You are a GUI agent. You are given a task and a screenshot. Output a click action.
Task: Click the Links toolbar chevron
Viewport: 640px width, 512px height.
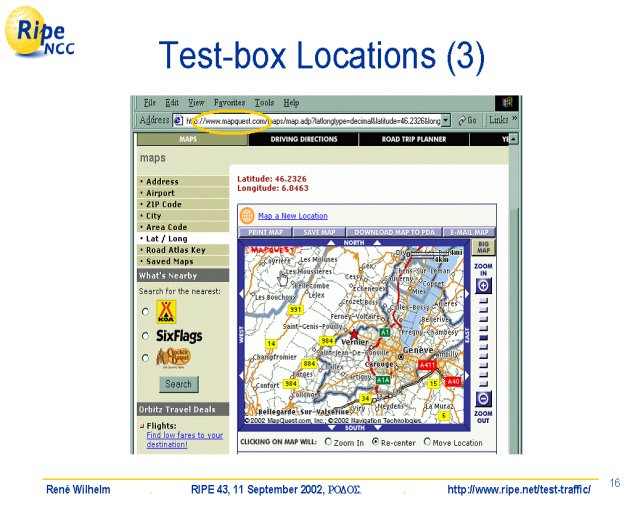click(515, 119)
